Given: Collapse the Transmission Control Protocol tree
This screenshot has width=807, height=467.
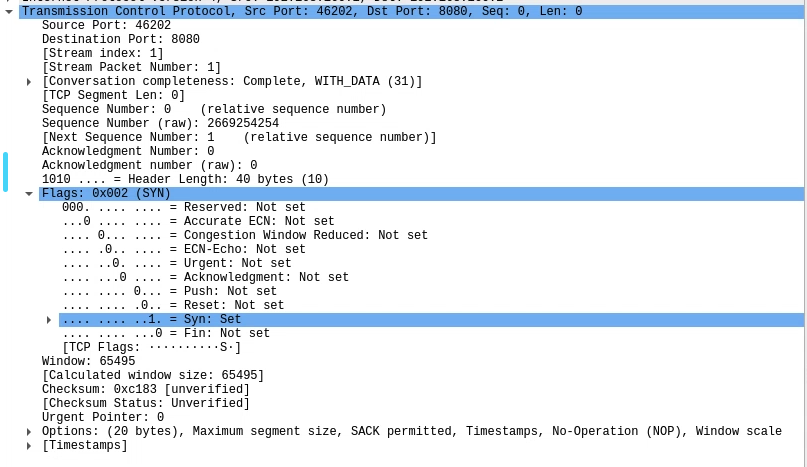Looking at the screenshot, I should (9, 11).
